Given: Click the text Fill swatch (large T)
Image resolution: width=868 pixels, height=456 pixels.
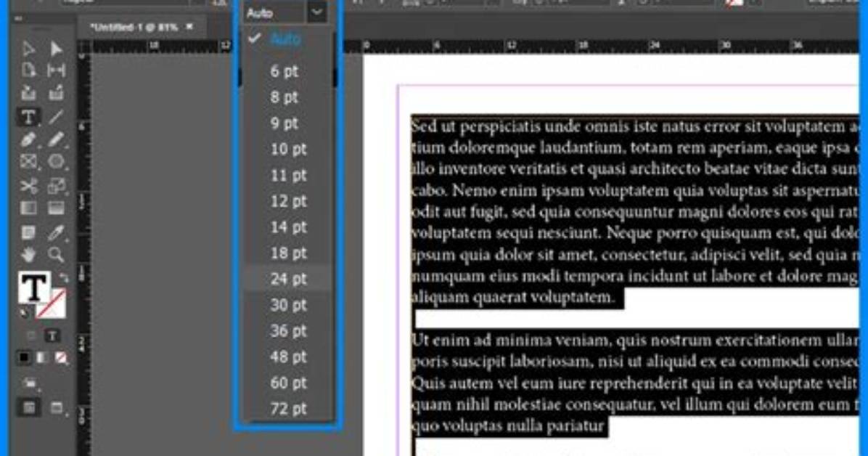Looking at the screenshot, I should (33, 287).
